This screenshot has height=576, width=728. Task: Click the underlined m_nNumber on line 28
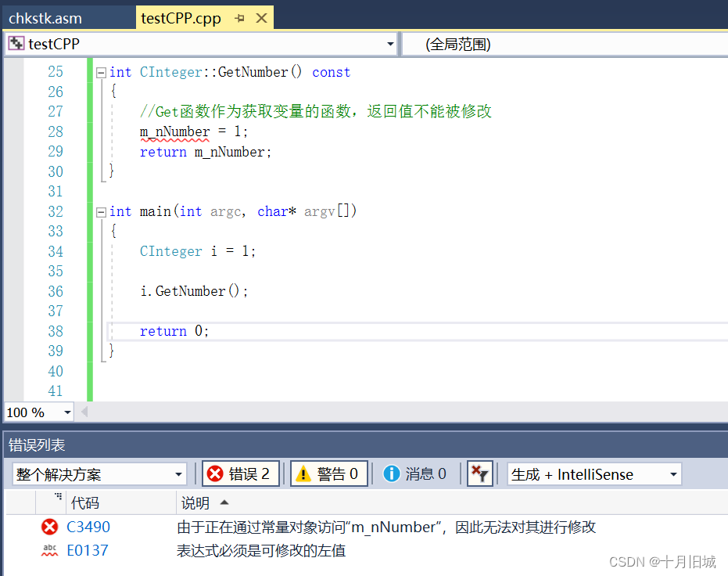pos(174,132)
